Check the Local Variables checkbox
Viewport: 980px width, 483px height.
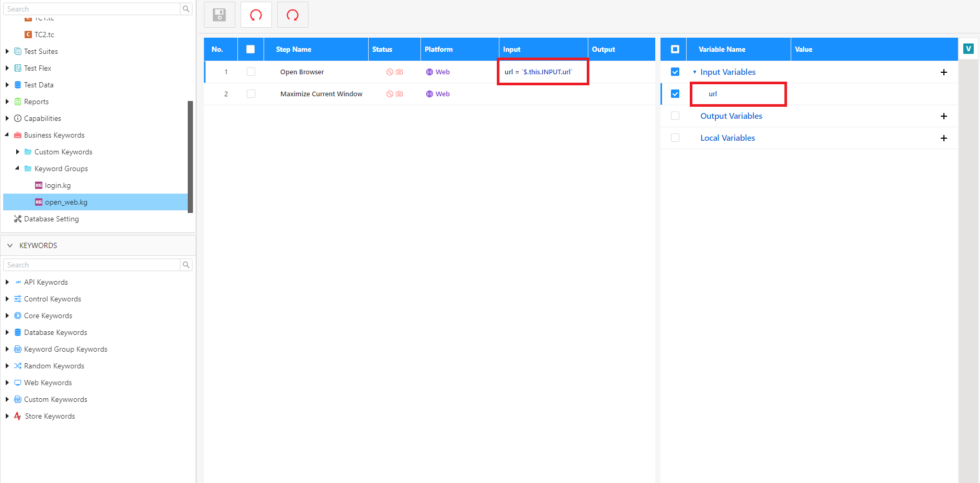point(675,138)
